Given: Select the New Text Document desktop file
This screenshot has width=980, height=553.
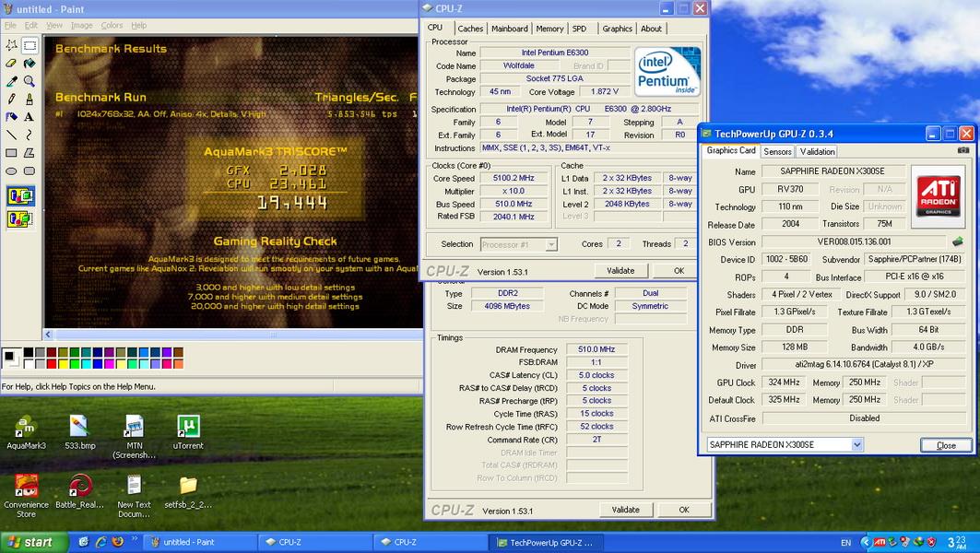Looking at the screenshot, I should (x=135, y=496).
